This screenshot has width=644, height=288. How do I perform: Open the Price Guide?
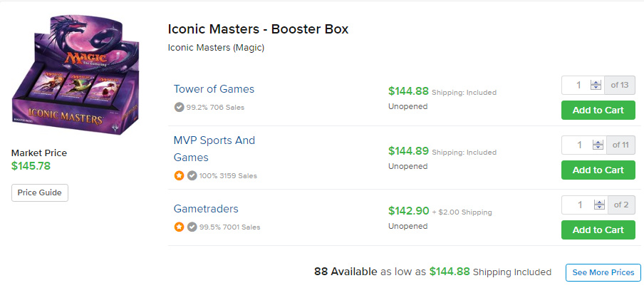(39, 192)
